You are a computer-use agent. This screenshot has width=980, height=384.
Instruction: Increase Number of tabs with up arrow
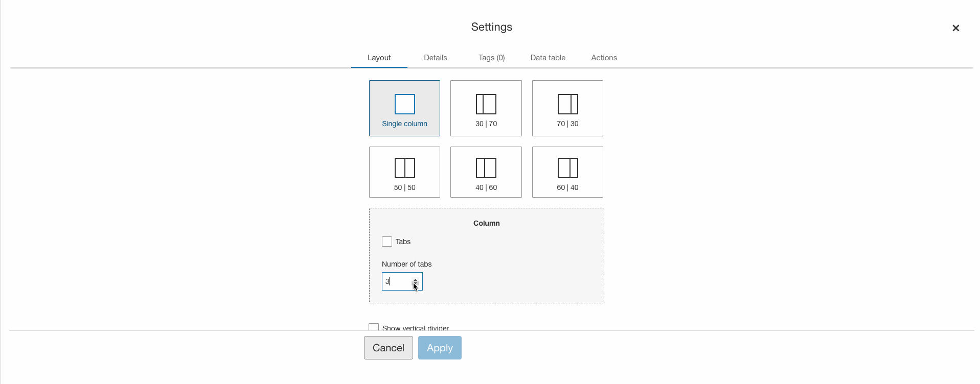(x=415, y=279)
